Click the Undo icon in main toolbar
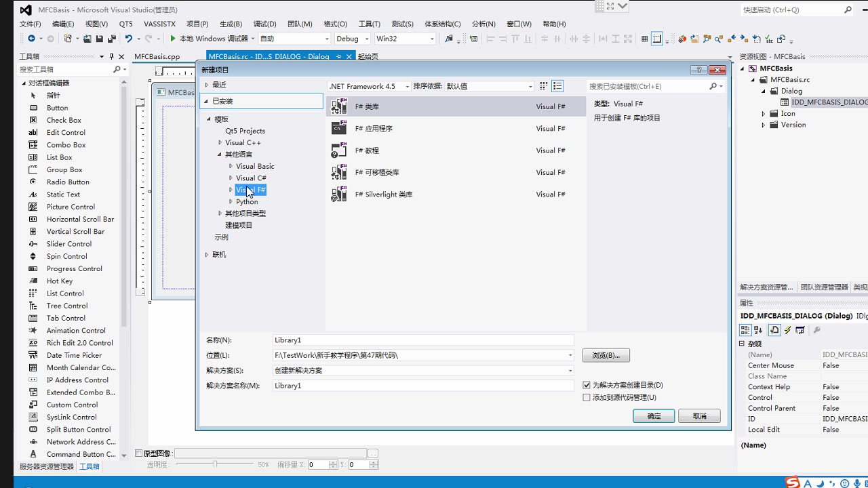 click(x=129, y=39)
